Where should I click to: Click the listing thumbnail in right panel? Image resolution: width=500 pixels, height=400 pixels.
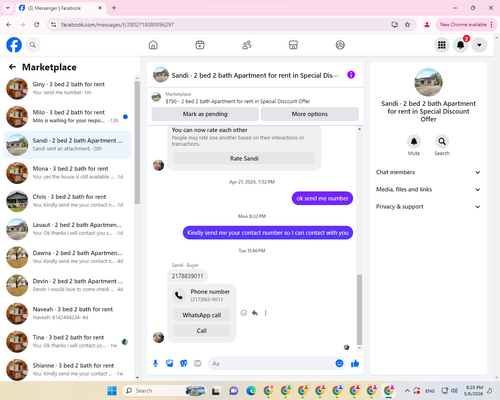click(x=428, y=82)
